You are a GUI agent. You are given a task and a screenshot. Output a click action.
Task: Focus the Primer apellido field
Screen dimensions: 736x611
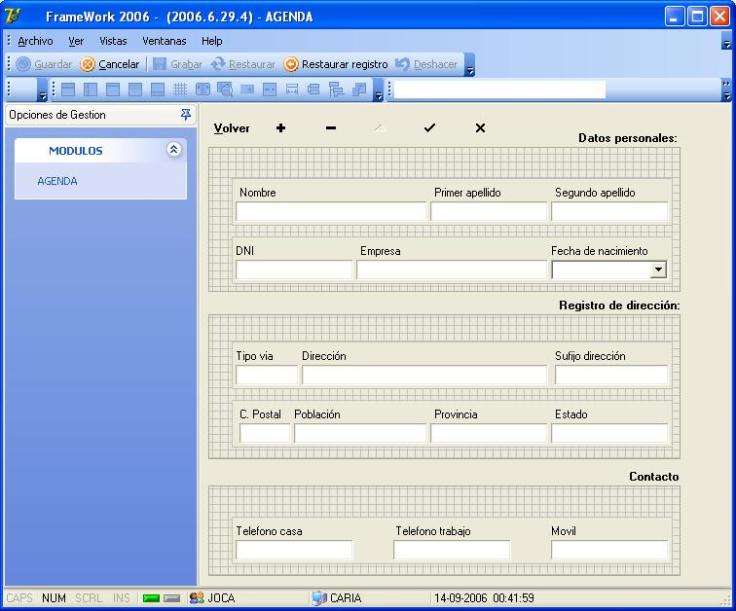[x=489, y=211]
